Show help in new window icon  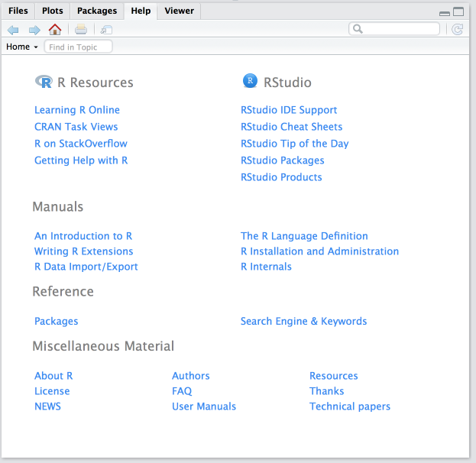coord(106,30)
